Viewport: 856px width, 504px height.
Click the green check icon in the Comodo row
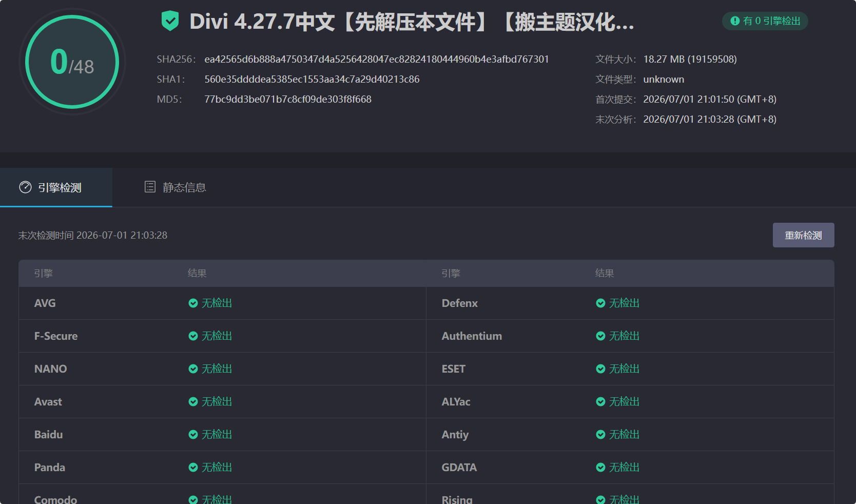coord(193,500)
